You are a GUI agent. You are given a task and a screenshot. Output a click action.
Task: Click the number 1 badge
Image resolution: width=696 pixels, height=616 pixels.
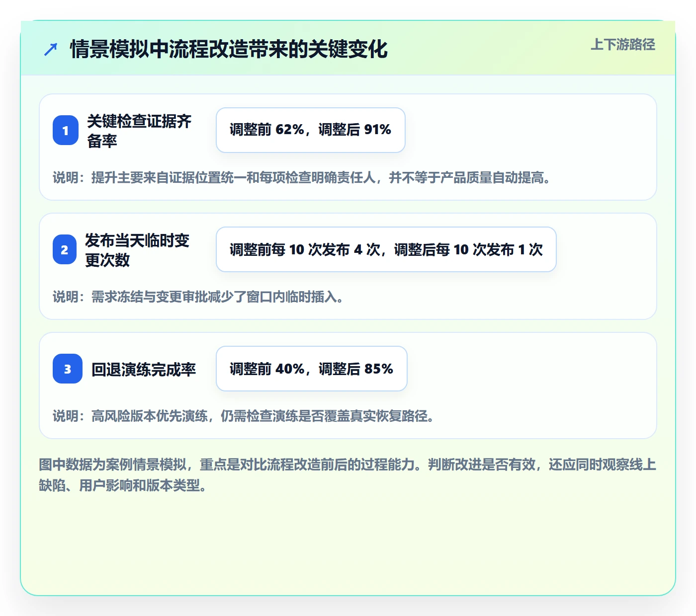[x=66, y=130]
